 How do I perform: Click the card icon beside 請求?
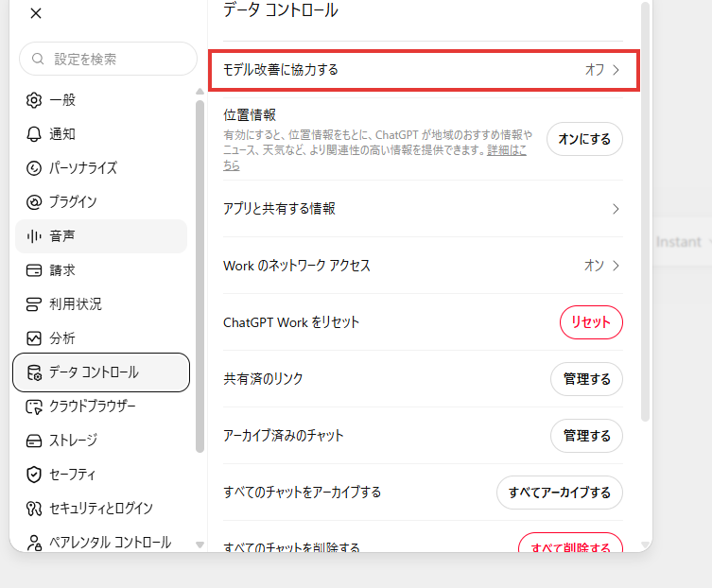(34, 270)
